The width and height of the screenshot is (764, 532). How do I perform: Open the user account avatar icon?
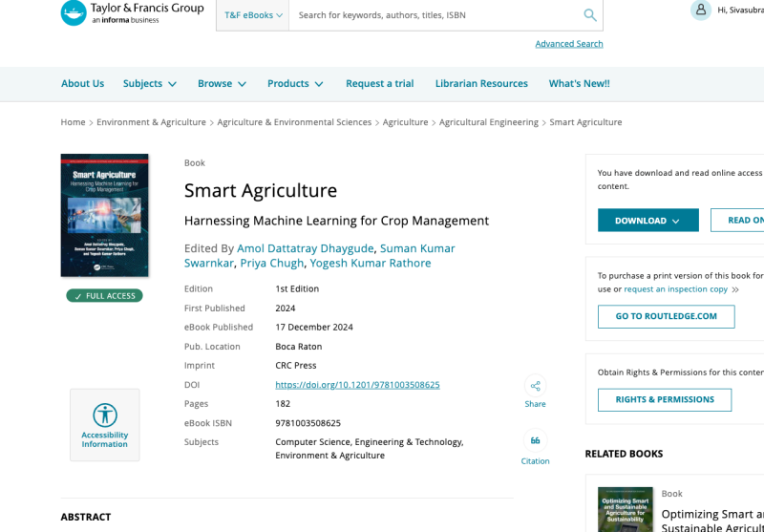(x=701, y=10)
